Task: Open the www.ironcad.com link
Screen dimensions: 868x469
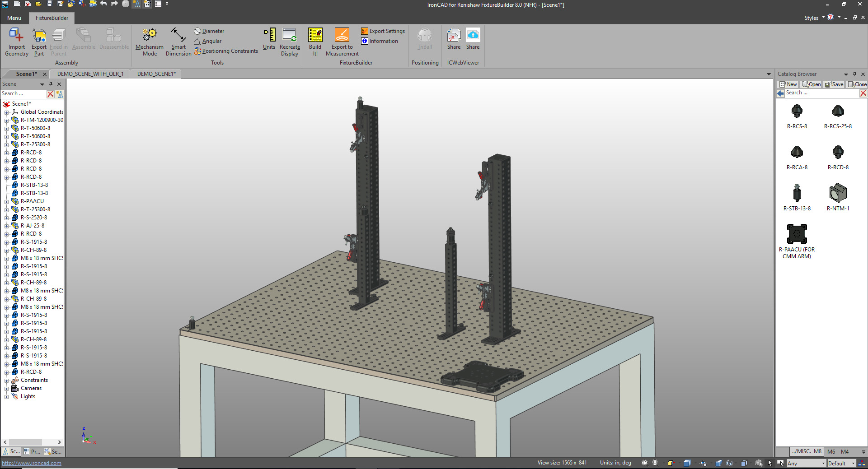Action: pos(32,463)
